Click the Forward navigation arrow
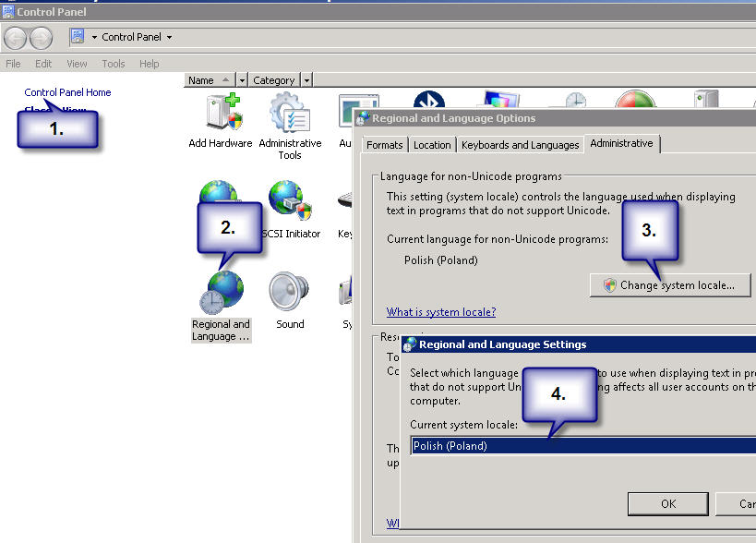 pos(41,38)
